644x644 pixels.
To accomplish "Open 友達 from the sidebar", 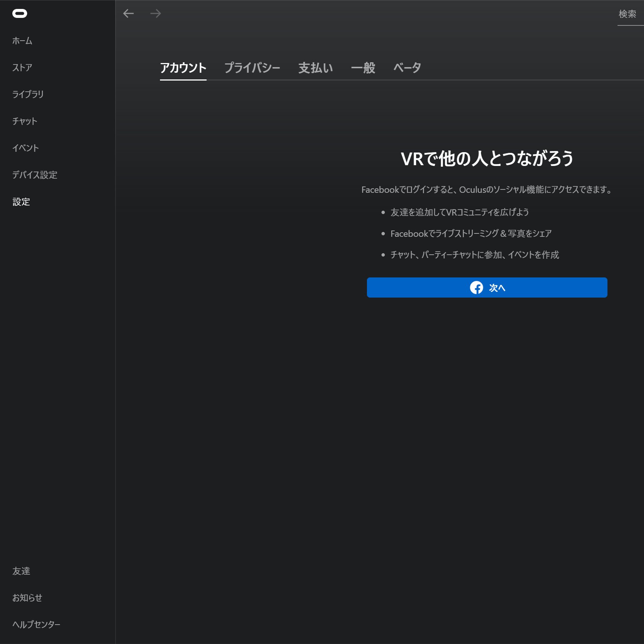I will click(21, 571).
